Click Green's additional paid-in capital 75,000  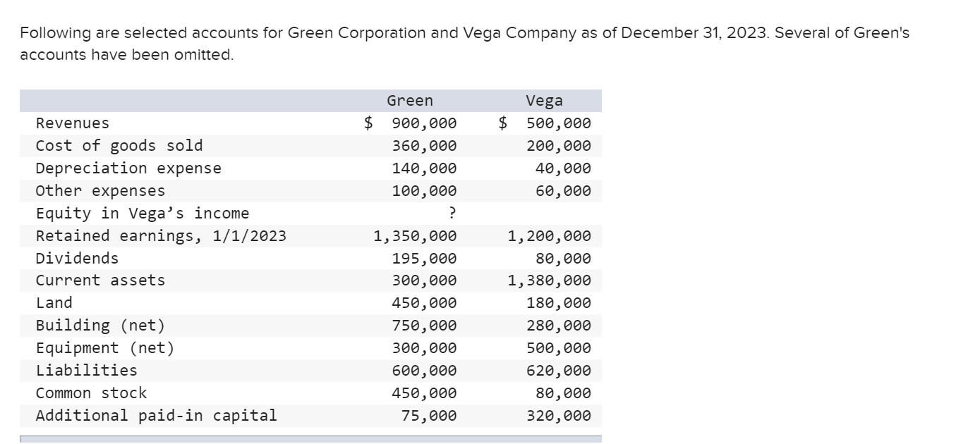[x=428, y=416]
